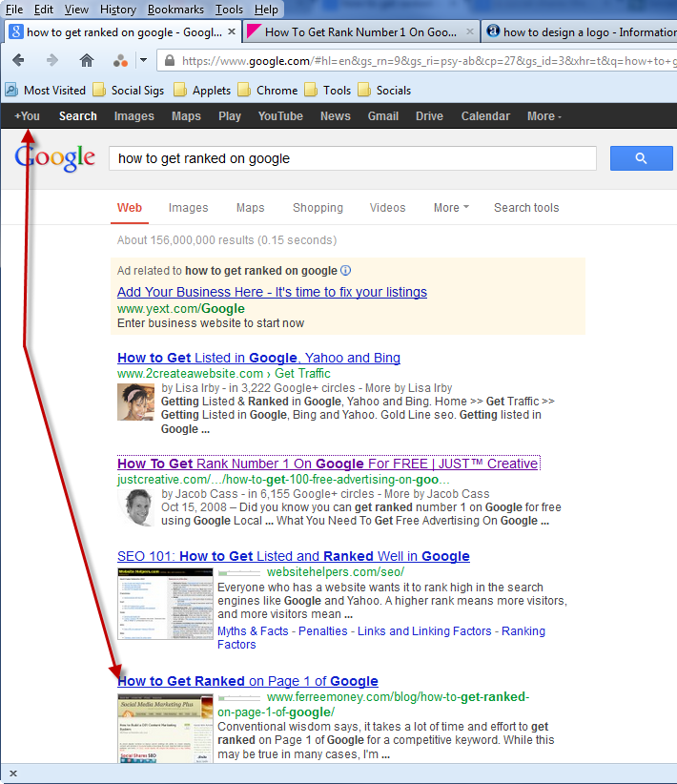Switch to How To Get Rank Number 1 tab
Screen dimensions: 677x784
(x=360, y=32)
